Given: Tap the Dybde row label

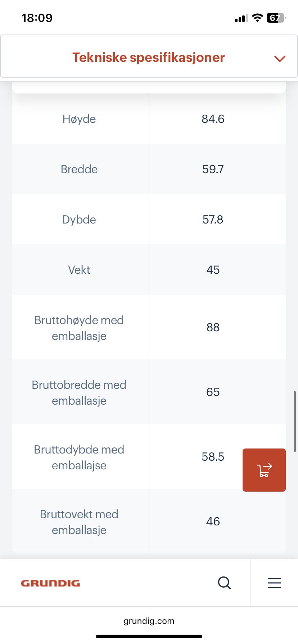Looking at the screenshot, I should tap(79, 220).
